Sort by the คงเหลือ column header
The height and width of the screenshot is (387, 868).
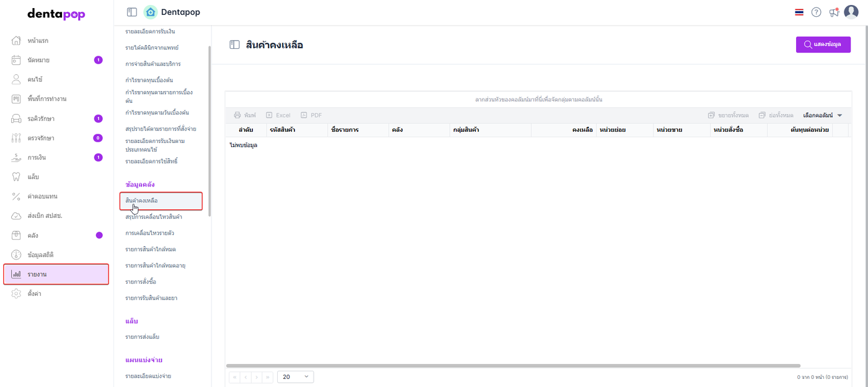click(x=564, y=130)
